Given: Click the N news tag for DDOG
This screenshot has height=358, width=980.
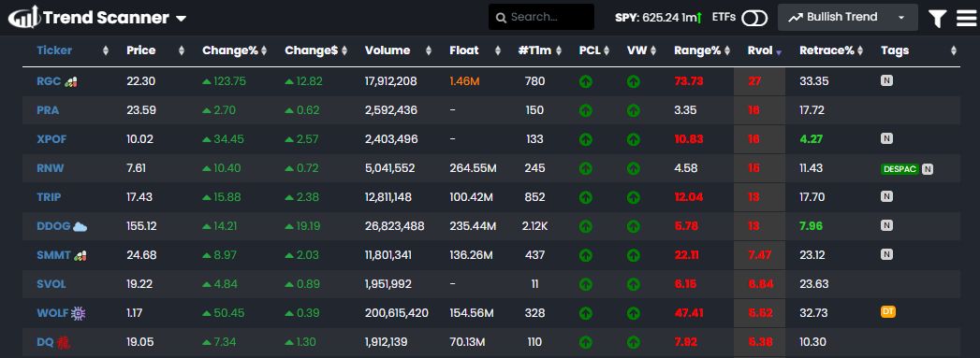Looking at the screenshot, I should click(x=886, y=224).
